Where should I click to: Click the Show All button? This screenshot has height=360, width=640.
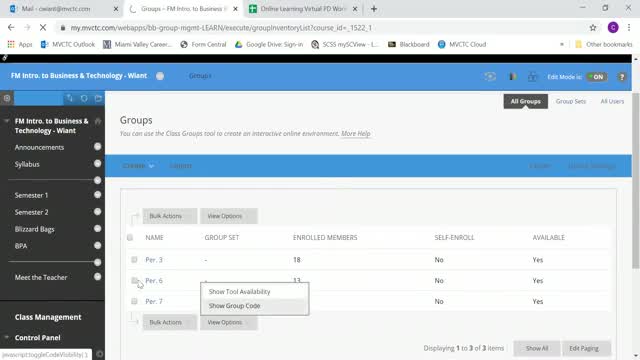click(537, 348)
